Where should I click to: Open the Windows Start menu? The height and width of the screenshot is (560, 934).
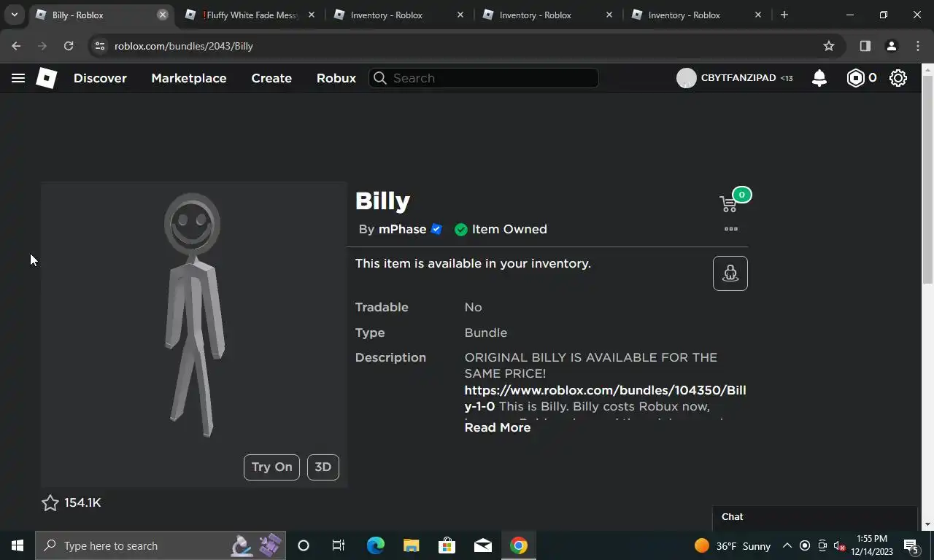click(x=18, y=545)
